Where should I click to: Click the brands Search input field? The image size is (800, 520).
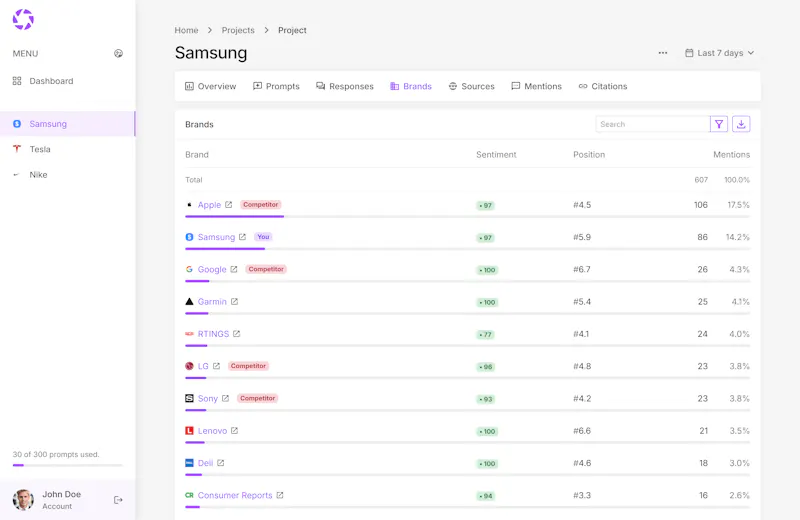653,124
